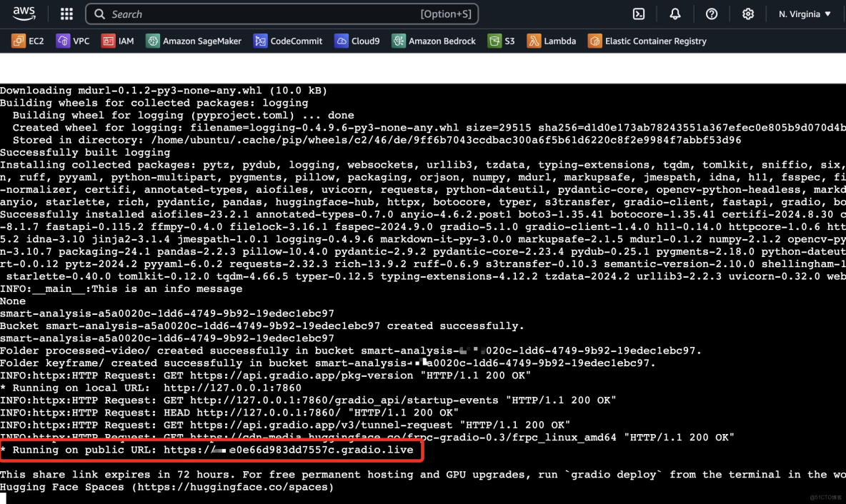Click the 'Created wheel for logging' line
This screenshot has height=504, width=846.
[x=429, y=127]
